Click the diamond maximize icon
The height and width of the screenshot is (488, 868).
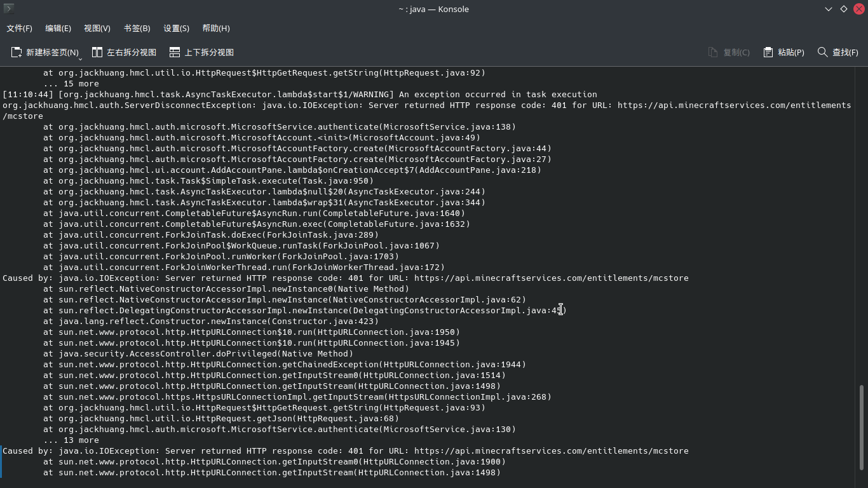point(843,9)
